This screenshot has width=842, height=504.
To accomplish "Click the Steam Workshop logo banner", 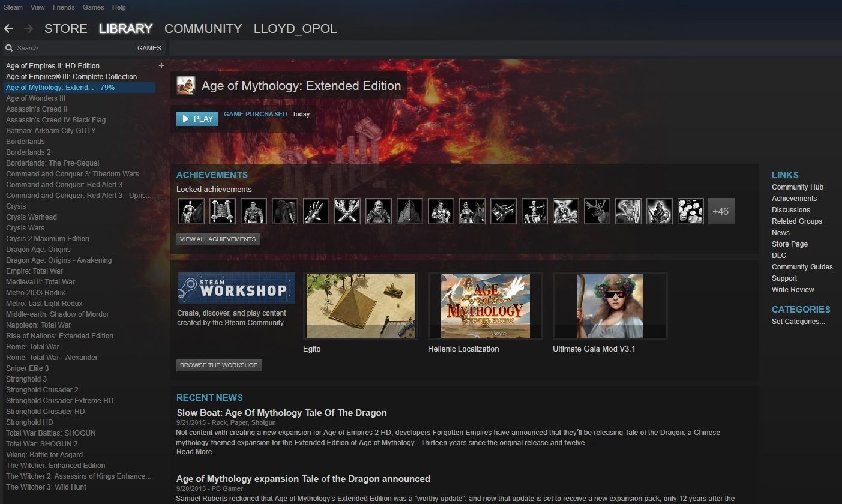I will 236,288.
